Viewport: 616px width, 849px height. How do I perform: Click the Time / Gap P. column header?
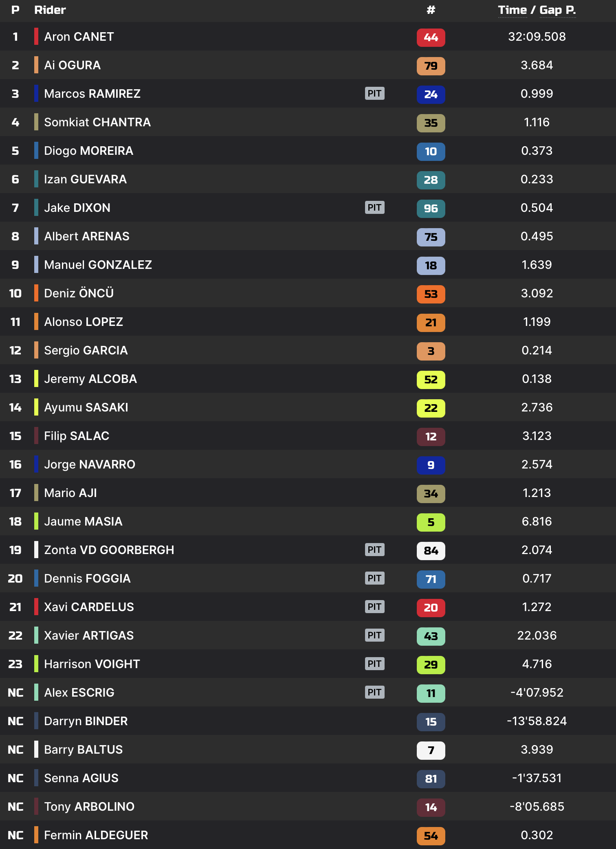pos(537,10)
